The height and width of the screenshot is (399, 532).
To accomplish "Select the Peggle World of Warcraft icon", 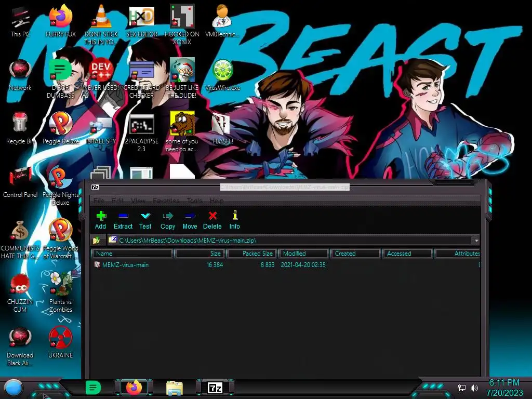I will [60, 240].
